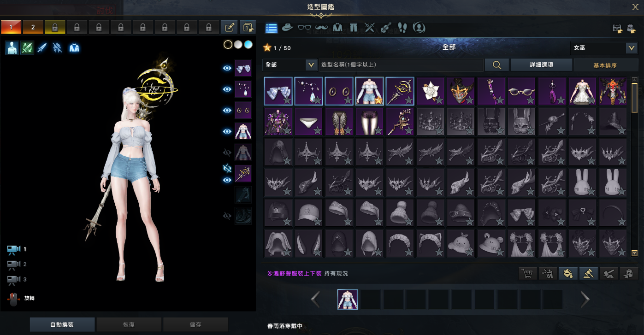644x335 pixels.
Task: Click the auction gavel filter icon
Action: pyautogui.click(x=588, y=274)
